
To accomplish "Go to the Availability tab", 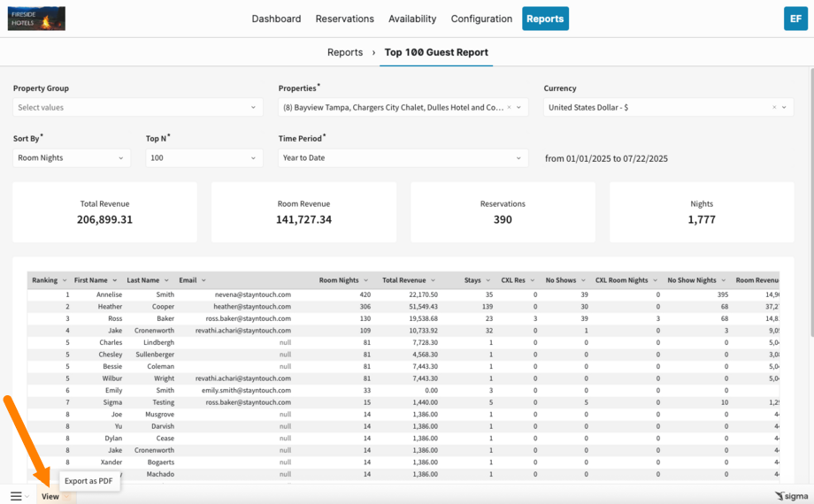I will pyautogui.click(x=412, y=19).
